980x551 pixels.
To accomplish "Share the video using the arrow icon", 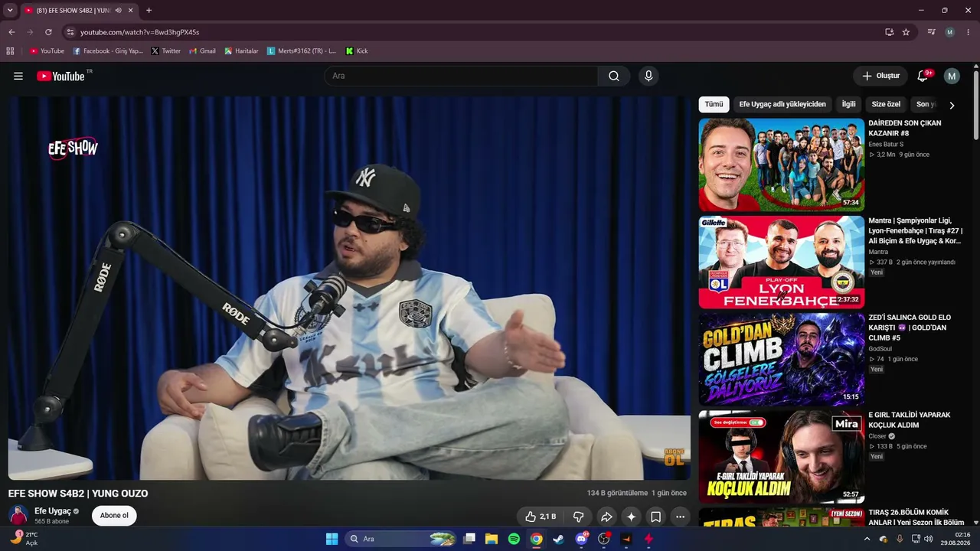I will point(606,517).
